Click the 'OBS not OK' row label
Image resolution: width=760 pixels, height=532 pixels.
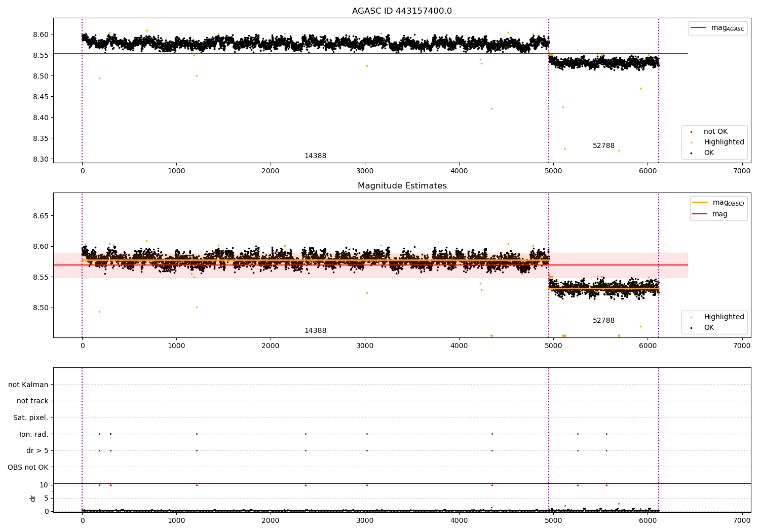[x=28, y=467]
